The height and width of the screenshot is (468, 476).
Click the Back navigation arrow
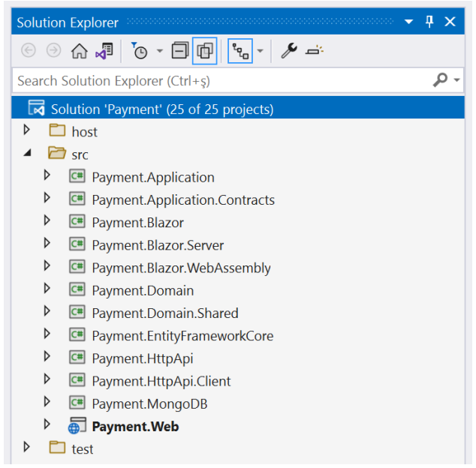click(x=29, y=50)
